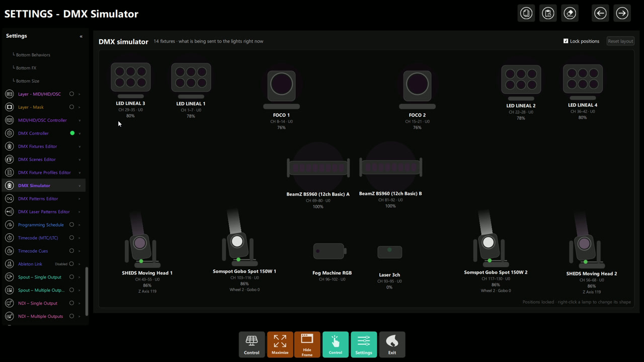The height and width of the screenshot is (362, 644).
Task: Uncheck the Lock positions checkbox
Action: point(566,41)
